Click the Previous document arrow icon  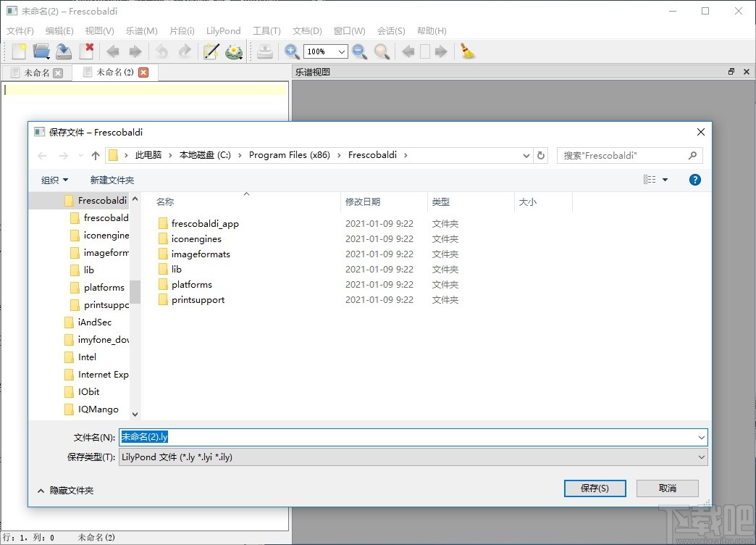[x=112, y=51]
